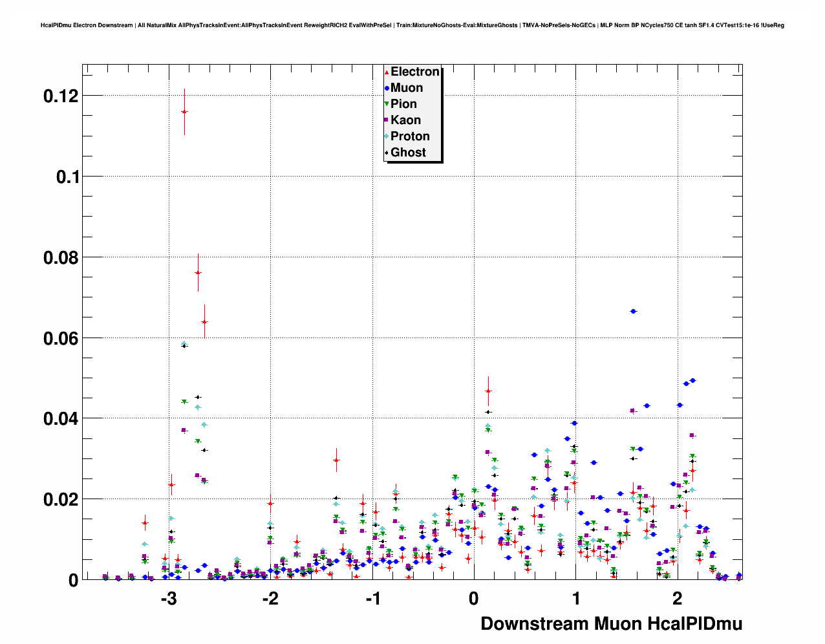Click the 0.08 y-axis tick label
Image resolution: width=825 pixels, height=644 pixels.
pyautogui.click(x=60, y=258)
